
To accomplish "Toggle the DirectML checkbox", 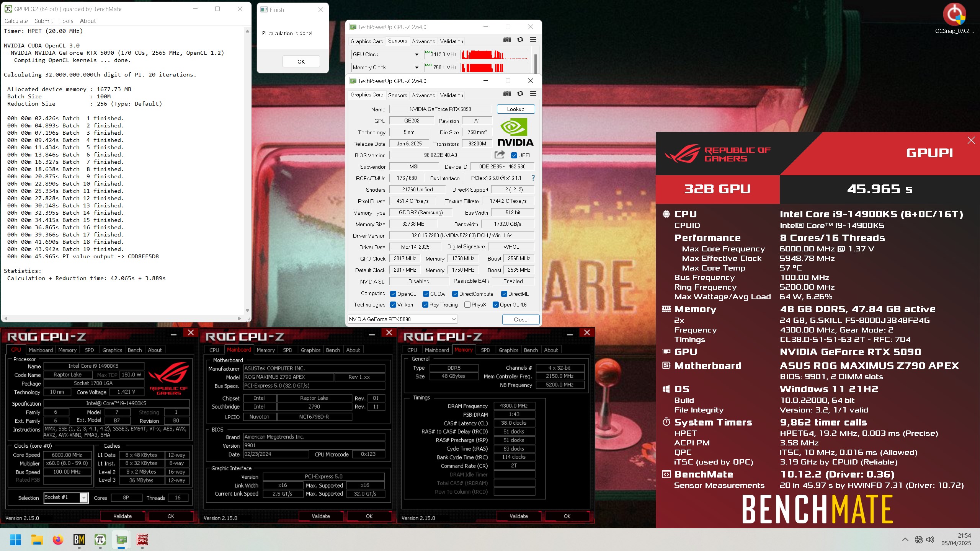I will [x=504, y=294].
